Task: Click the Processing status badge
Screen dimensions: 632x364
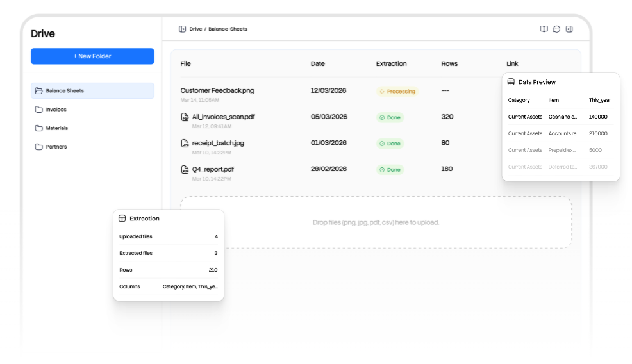Action: pyautogui.click(x=397, y=92)
